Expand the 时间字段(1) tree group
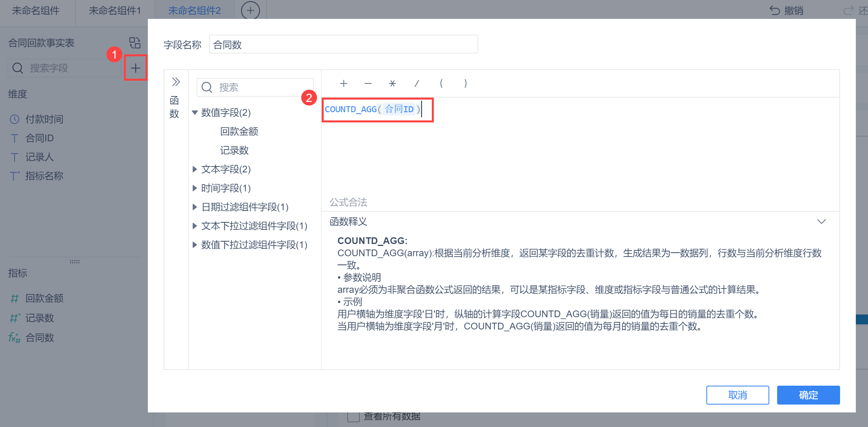The width and height of the screenshot is (868, 427). (x=195, y=188)
